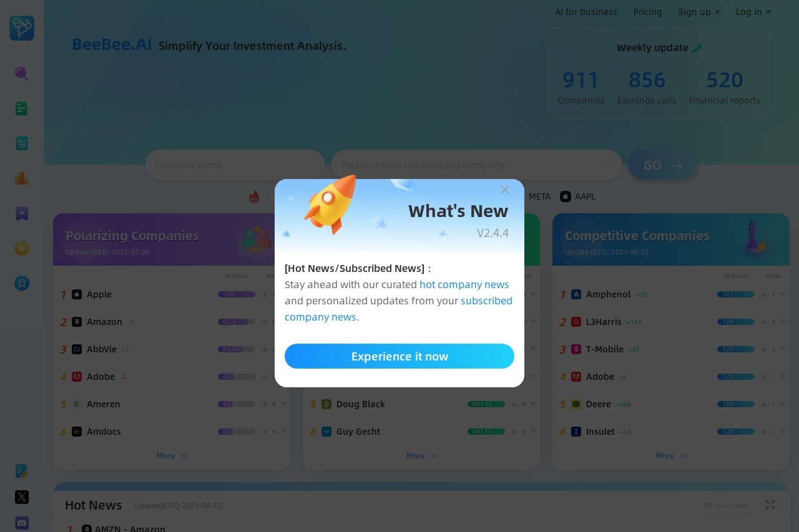Open the Discord icon in sidebar
Viewport: 799px width, 532px height.
pos(22,523)
